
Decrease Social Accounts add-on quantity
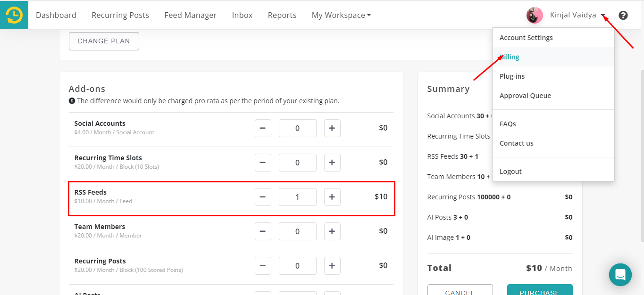263,128
